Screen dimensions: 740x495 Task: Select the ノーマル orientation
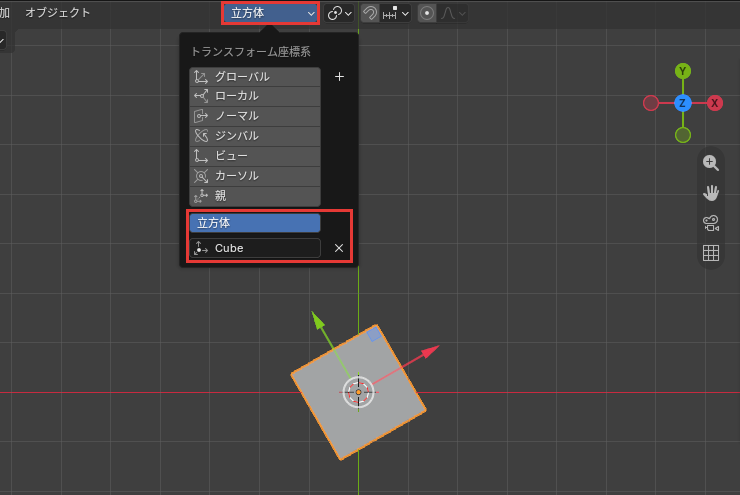coord(255,116)
